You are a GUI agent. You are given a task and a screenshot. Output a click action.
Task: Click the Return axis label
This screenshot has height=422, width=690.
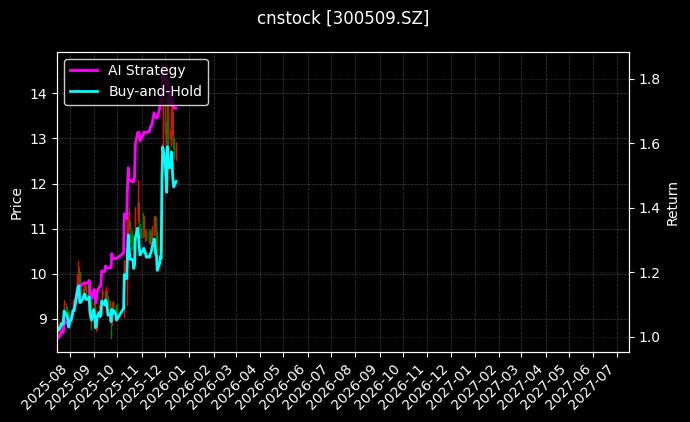[x=672, y=204]
